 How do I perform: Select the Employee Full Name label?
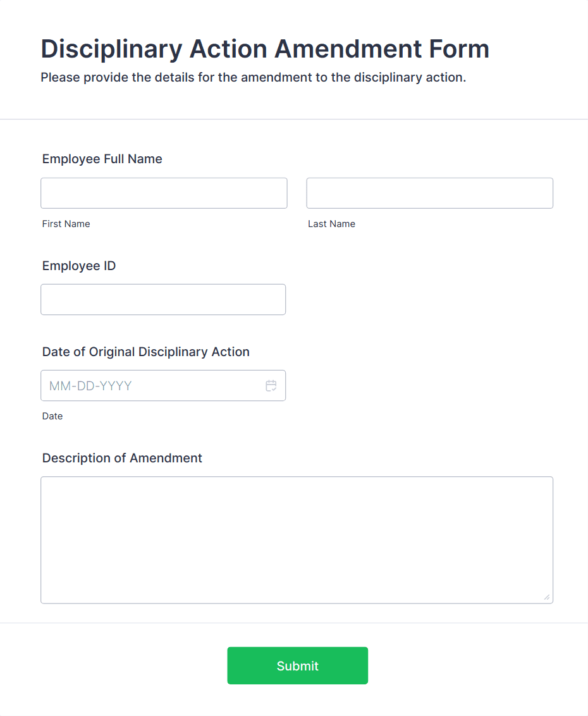pyautogui.click(x=102, y=159)
